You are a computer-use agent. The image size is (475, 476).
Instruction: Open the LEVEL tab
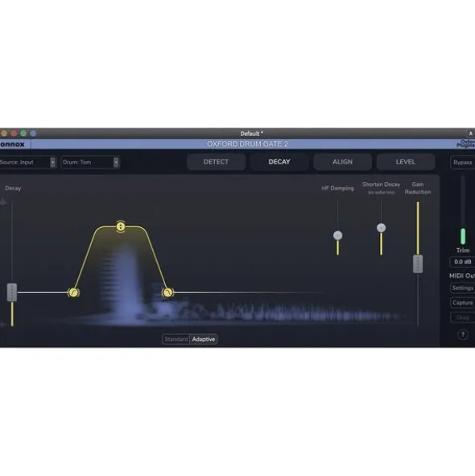point(406,162)
